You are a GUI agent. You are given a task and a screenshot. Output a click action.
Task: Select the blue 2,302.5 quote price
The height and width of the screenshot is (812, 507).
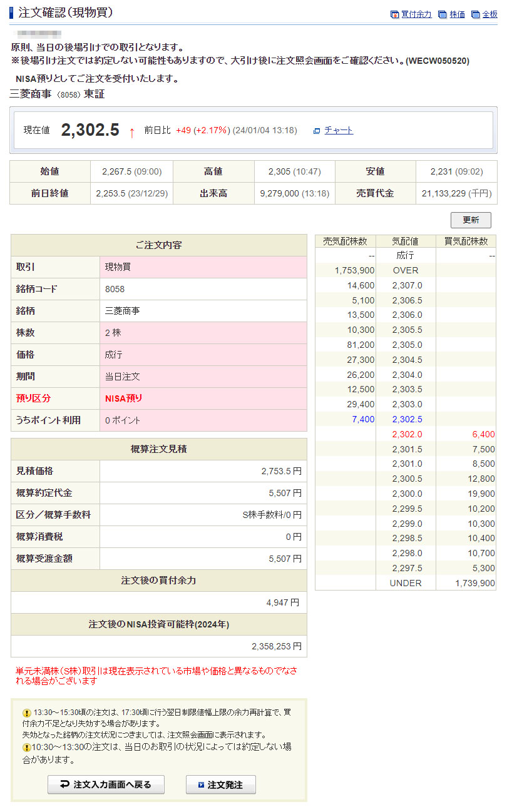coord(407,419)
